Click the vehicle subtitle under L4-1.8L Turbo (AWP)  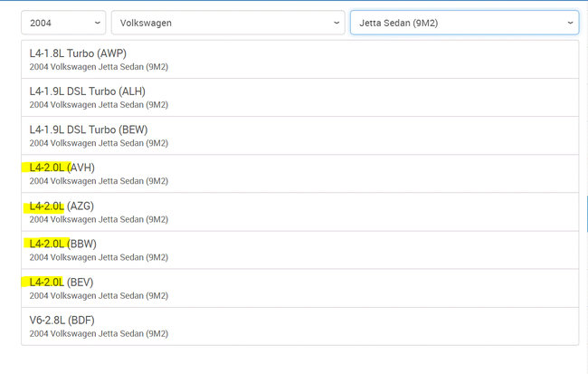click(99, 67)
